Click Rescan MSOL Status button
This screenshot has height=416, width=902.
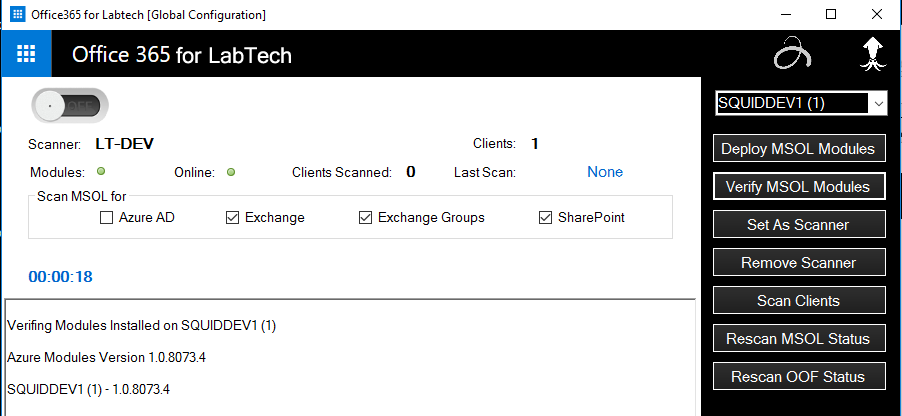(x=798, y=338)
